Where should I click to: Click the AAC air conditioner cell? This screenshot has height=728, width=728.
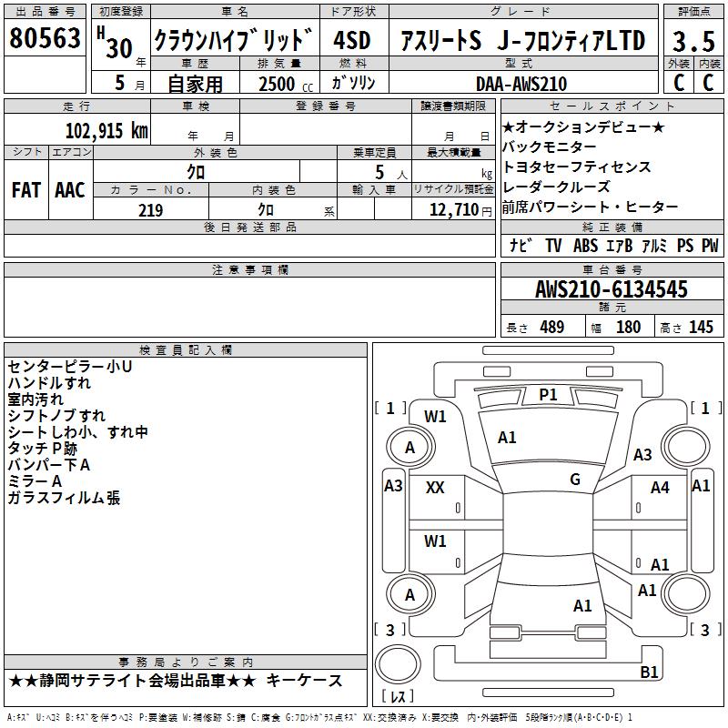(x=69, y=189)
